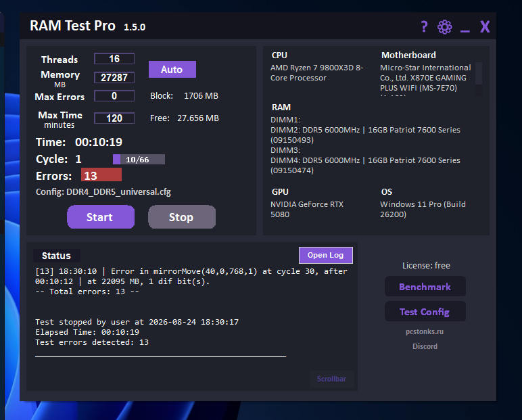
Task: Click the red Errors count box showing 13
Action: click(x=101, y=175)
